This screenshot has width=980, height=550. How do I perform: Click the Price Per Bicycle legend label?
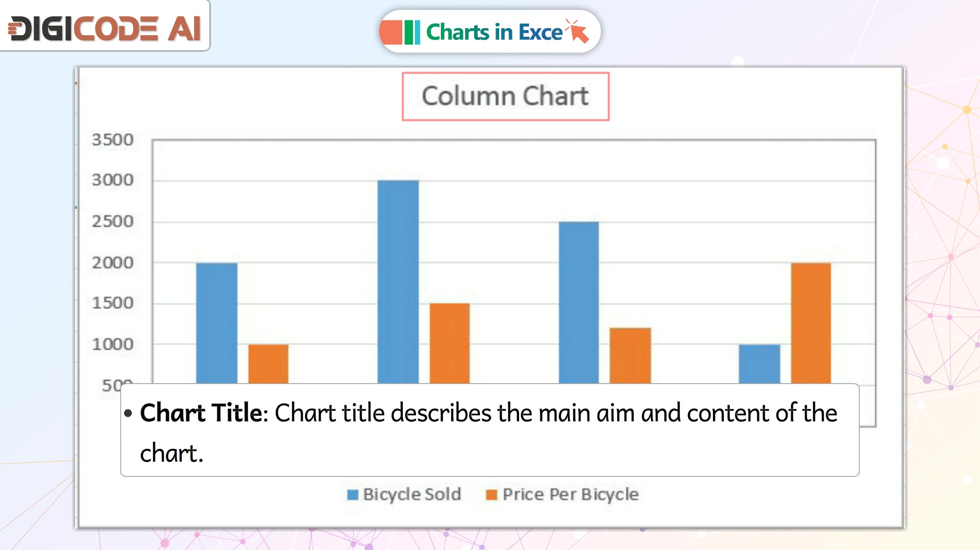[571, 494]
